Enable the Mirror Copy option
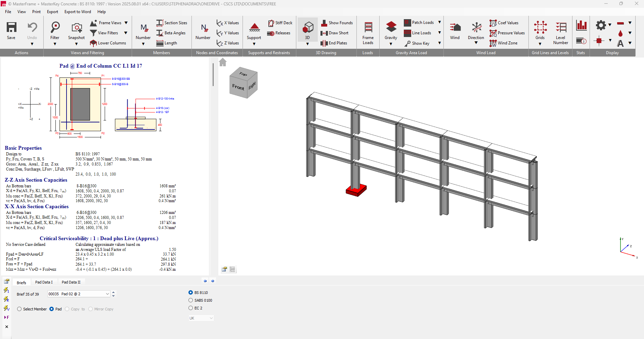Screen dimensions: 644x339 pos(90,309)
